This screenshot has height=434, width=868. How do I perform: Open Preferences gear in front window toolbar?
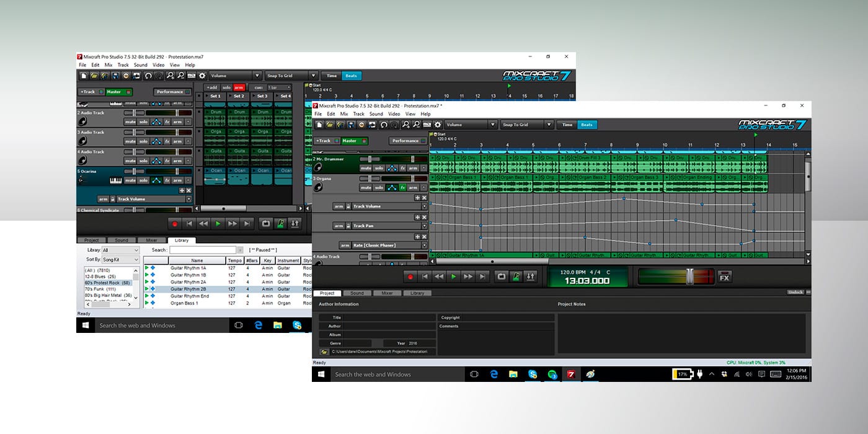[x=438, y=125]
